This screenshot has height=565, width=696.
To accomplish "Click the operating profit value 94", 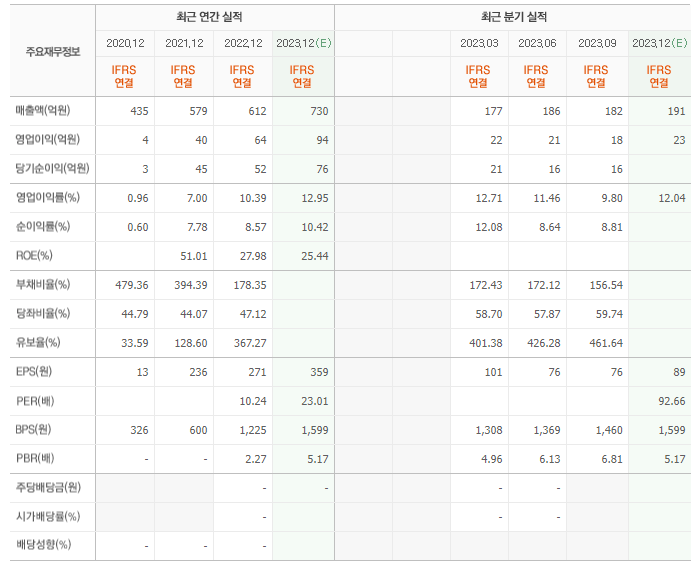I will (x=322, y=140).
